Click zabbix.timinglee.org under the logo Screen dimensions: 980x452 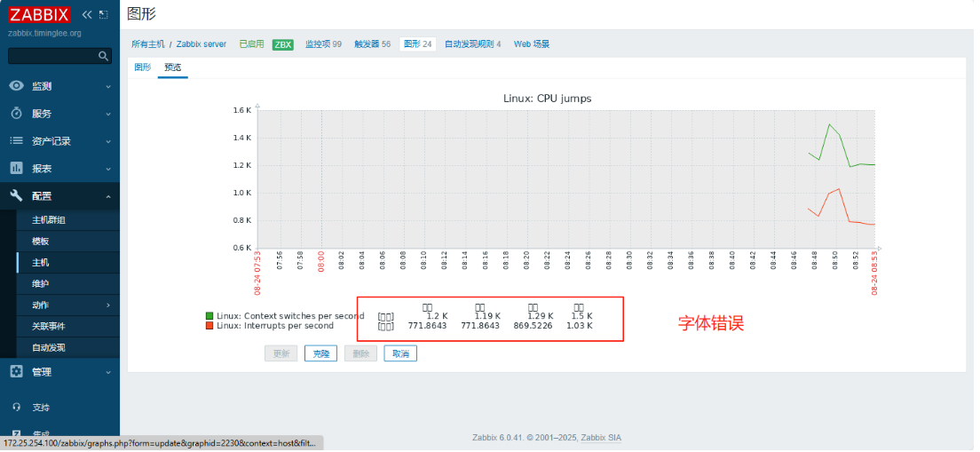[x=44, y=33]
